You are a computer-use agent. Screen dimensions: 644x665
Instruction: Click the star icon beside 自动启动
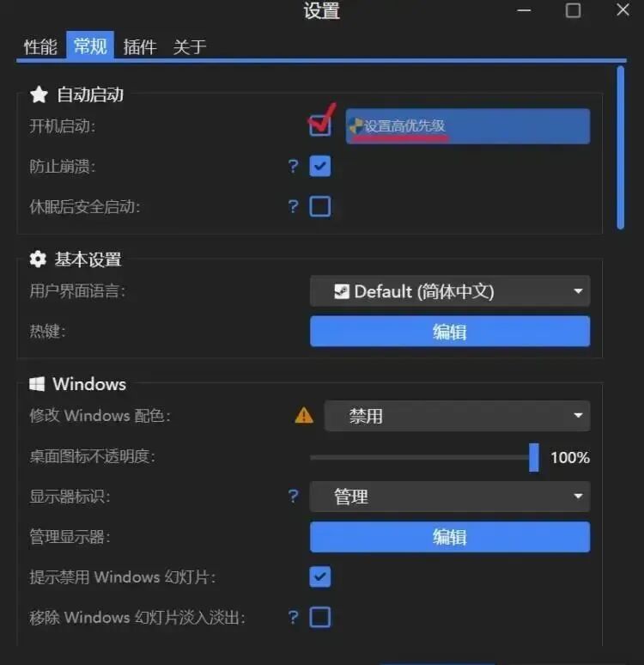point(39,95)
